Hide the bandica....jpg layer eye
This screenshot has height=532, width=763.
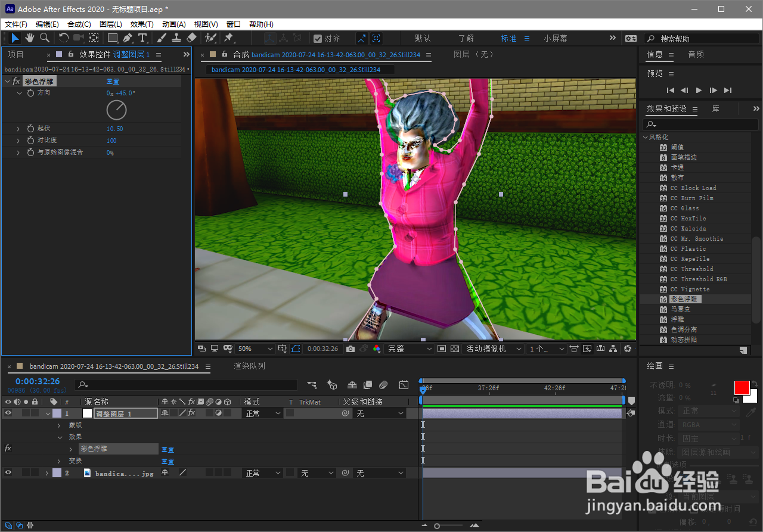coord(8,472)
